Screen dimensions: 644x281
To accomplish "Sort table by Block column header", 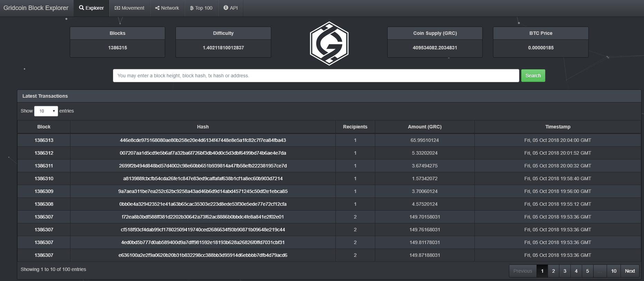I will click(x=44, y=127).
